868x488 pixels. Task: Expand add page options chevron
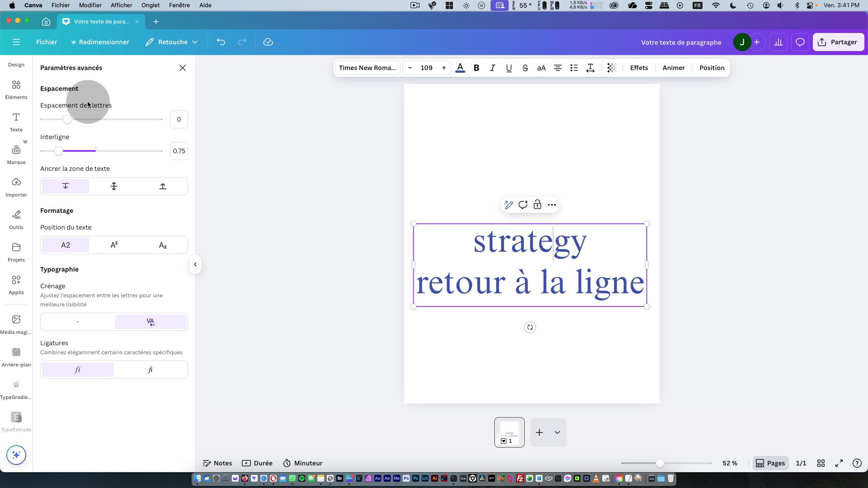pos(557,432)
